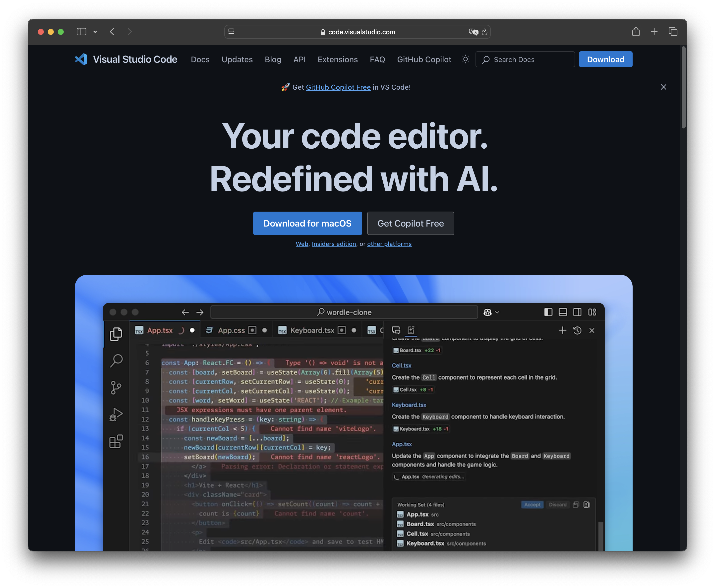Open the Extensions menu item
The width and height of the screenshot is (715, 588).
click(337, 59)
